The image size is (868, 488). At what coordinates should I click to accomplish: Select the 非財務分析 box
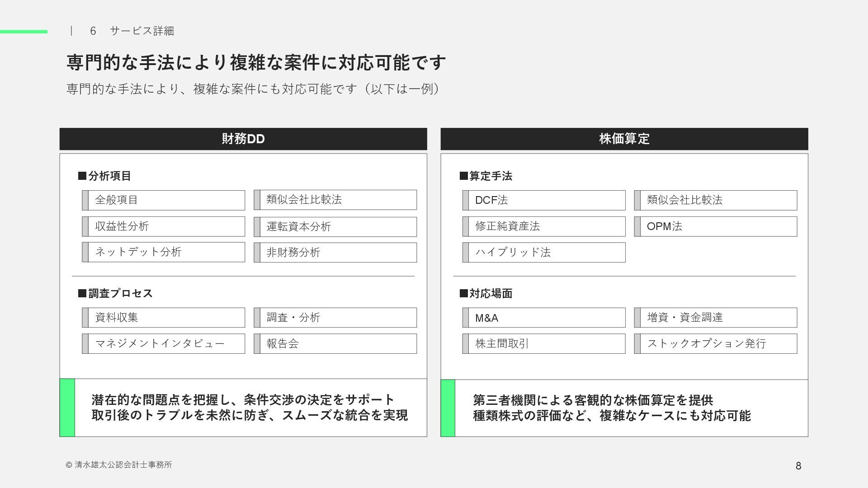(335, 253)
